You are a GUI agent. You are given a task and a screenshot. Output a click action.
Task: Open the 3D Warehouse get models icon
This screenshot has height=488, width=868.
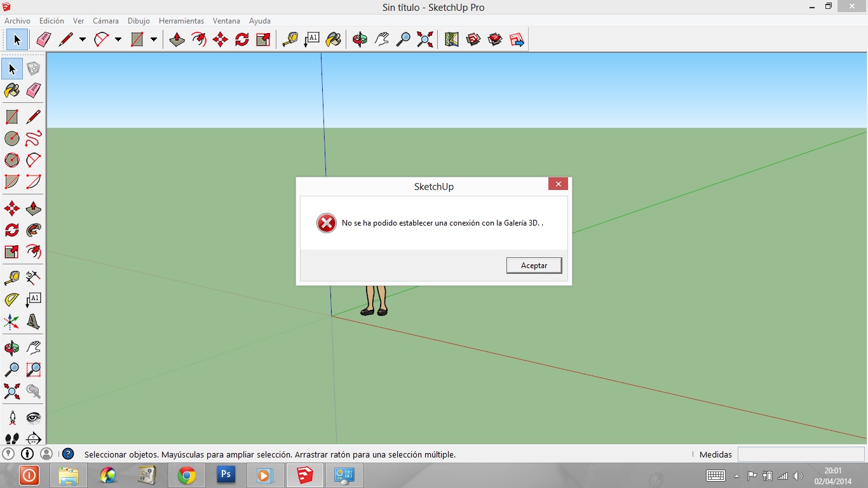[x=473, y=39]
